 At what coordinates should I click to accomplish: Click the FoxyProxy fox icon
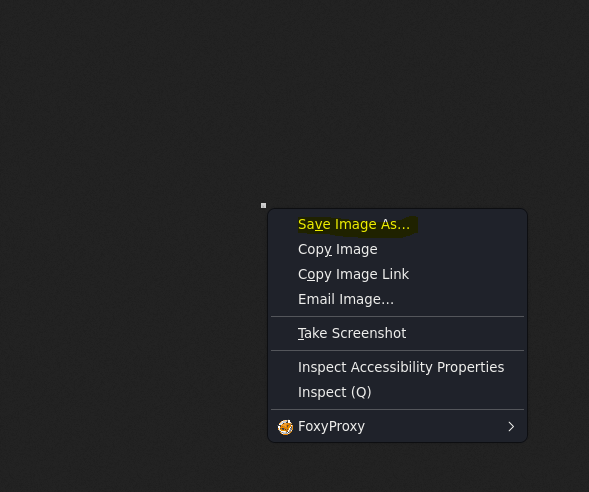pos(285,427)
